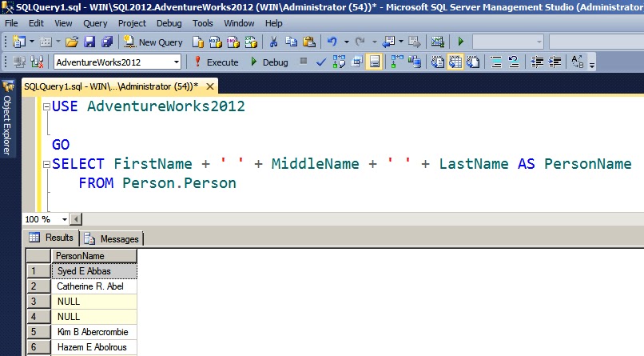Click the Change Connection icon
The width and height of the screenshot is (644, 356).
tap(37, 62)
